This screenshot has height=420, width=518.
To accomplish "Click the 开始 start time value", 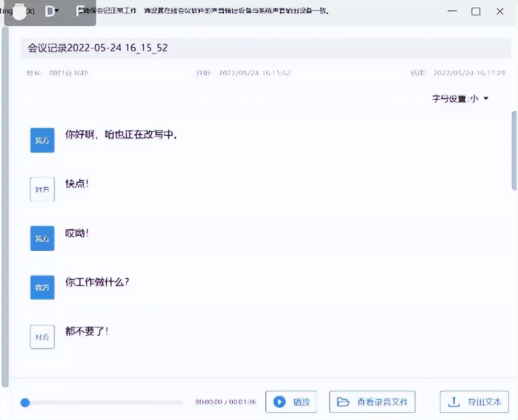I will pyautogui.click(x=255, y=73).
